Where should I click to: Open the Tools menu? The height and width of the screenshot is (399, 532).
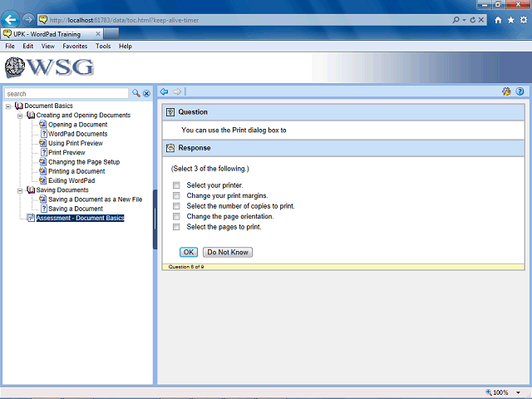[x=103, y=47]
